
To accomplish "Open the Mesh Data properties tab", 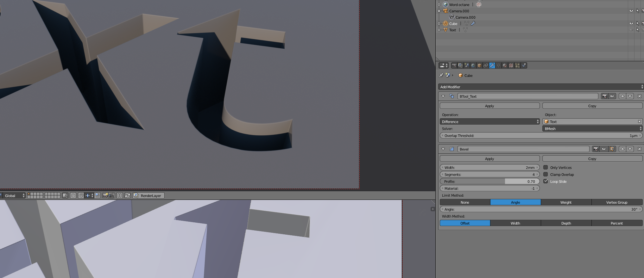I will [498, 65].
